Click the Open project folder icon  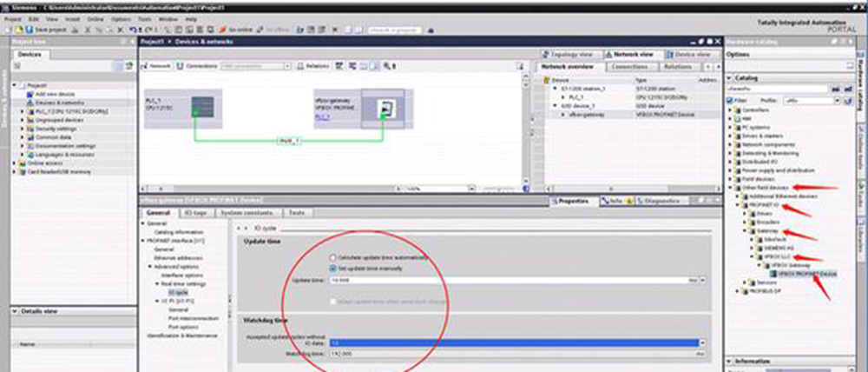point(21,30)
